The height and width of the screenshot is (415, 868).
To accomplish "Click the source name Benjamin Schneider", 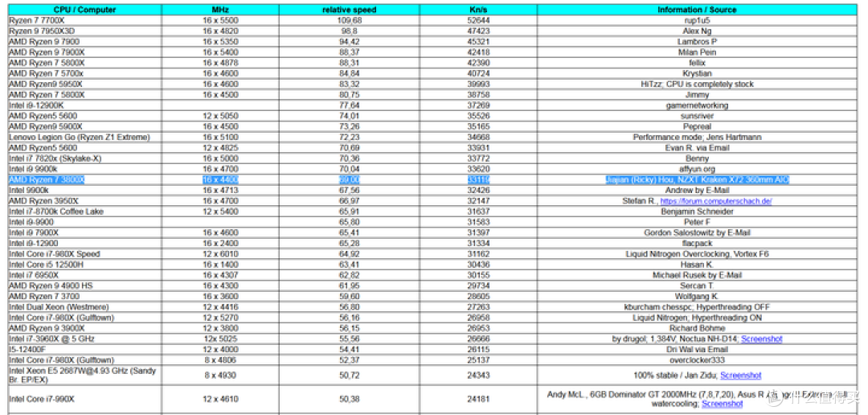I will [x=697, y=211].
